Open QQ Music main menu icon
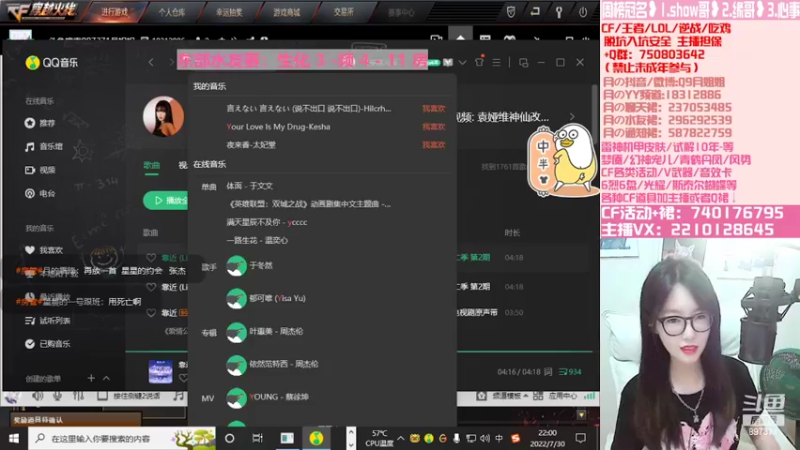 tap(496, 62)
